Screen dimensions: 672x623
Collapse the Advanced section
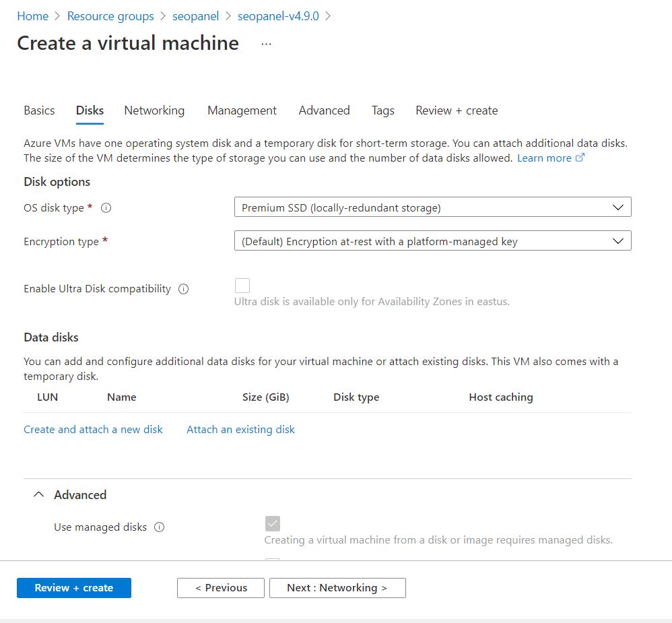(39, 495)
